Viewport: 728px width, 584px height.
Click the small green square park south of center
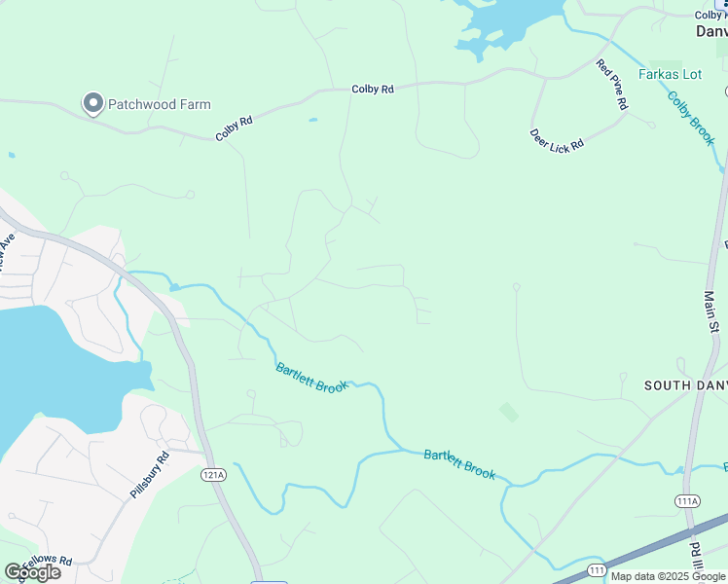tap(509, 413)
